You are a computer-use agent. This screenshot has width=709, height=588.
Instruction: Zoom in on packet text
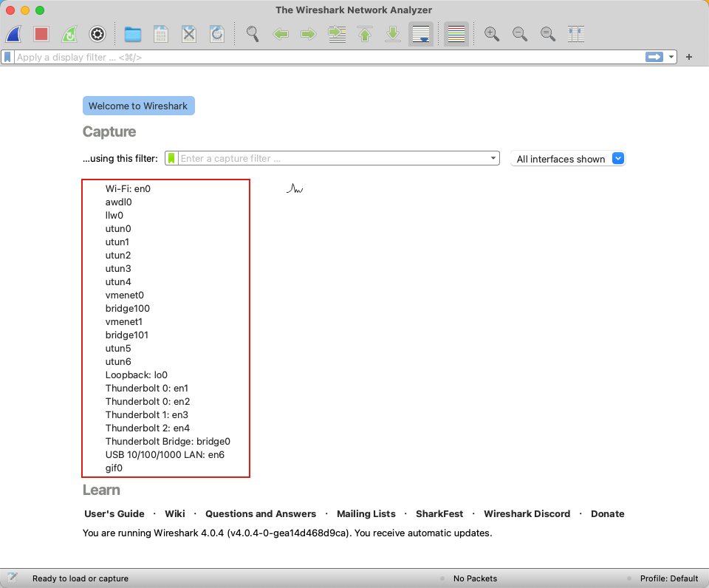pos(492,34)
